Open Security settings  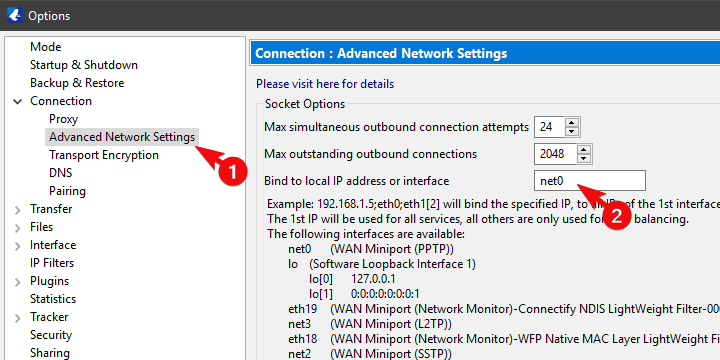pos(51,335)
